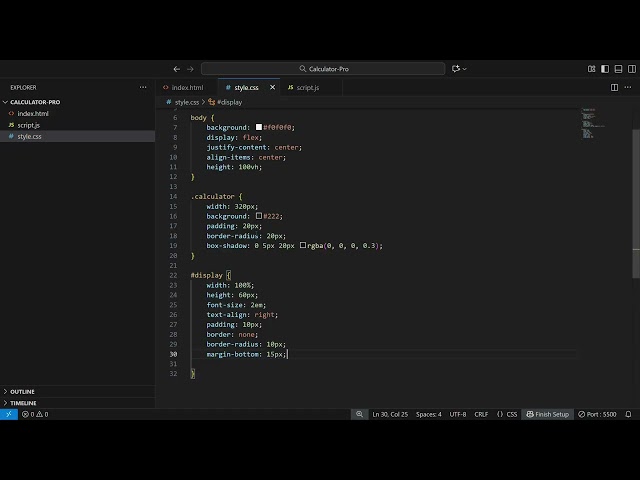Click text-align: right value
This screenshot has height=480, width=640.
coord(264,315)
